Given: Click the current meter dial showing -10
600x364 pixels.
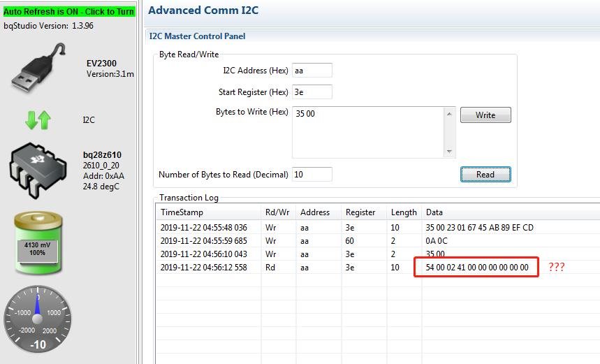Looking at the screenshot, I should pos(38,319).
